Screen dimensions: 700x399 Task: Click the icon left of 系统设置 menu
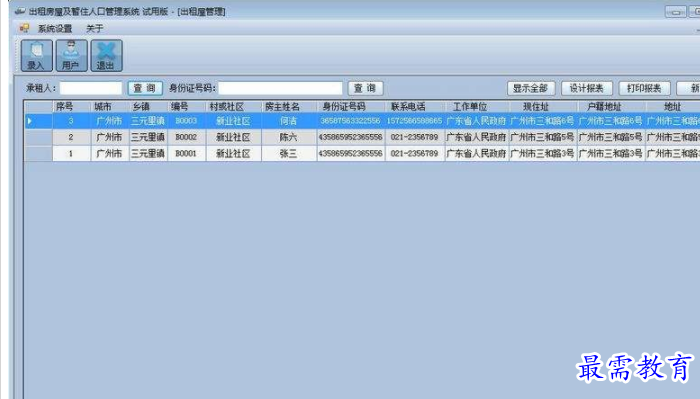coord(24,29)
